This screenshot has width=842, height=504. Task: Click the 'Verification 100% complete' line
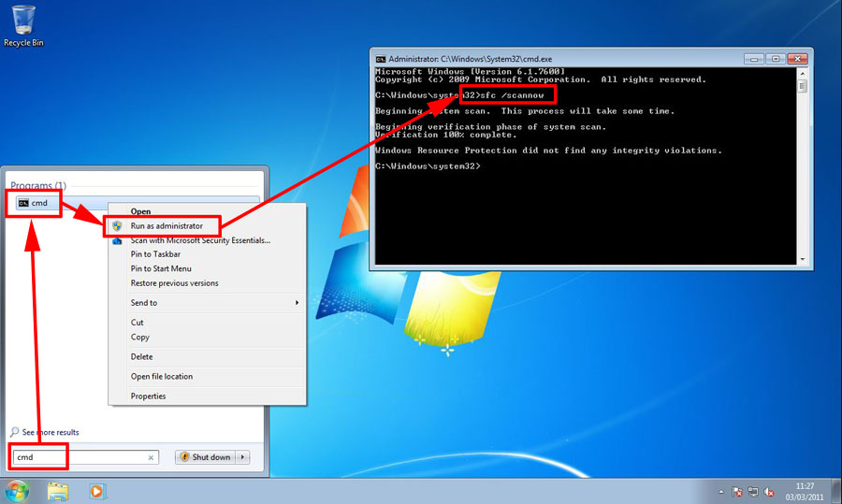pos(445,135)
